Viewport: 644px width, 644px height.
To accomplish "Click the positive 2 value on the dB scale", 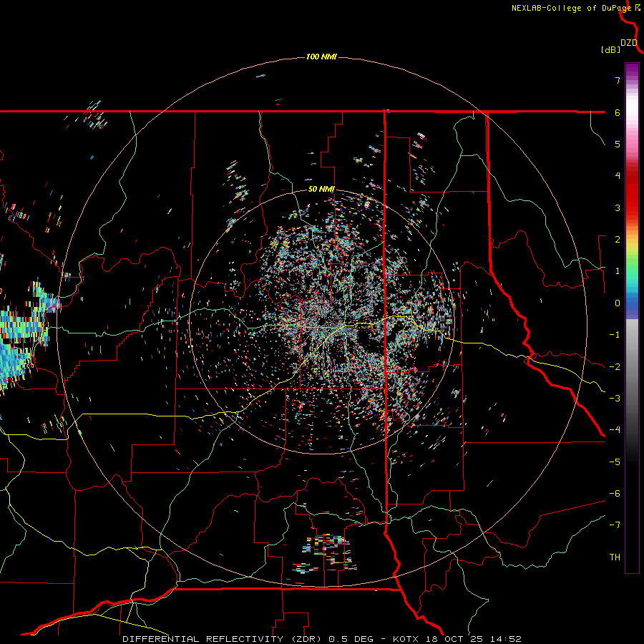I will click(x=618, y=240).
